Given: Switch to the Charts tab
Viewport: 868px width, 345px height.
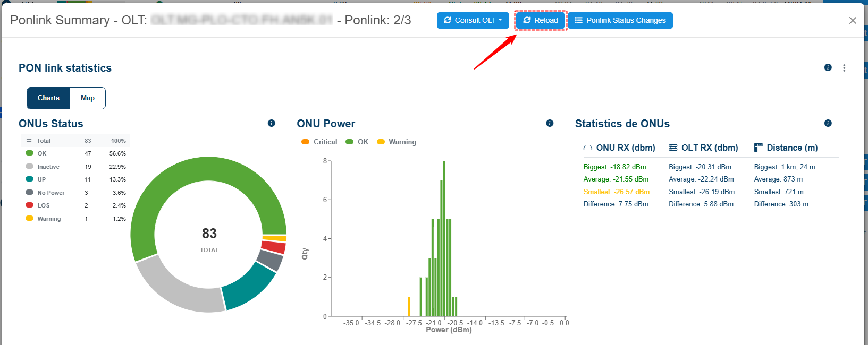Looking at the screenshot, I should click(48, 98).
